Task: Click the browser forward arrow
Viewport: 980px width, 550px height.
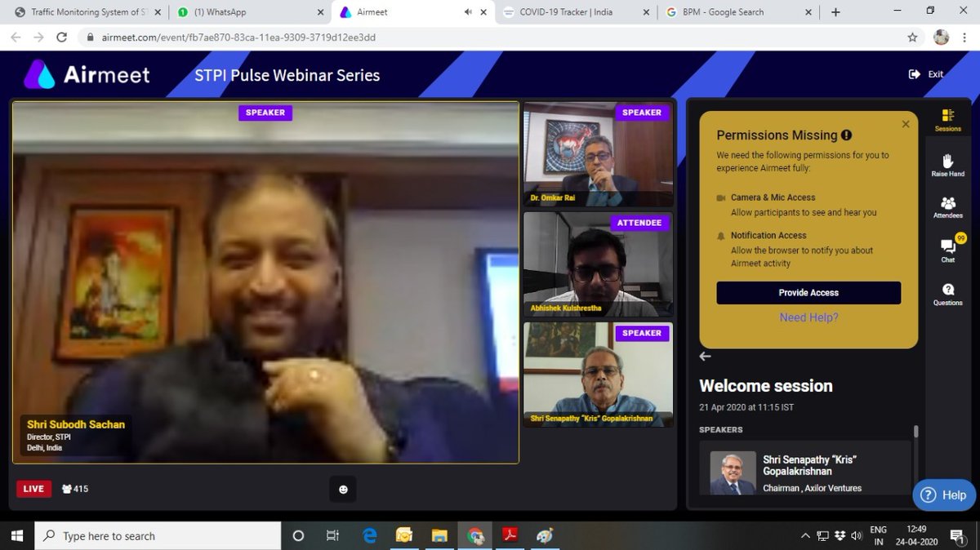Action: (38, 38)
